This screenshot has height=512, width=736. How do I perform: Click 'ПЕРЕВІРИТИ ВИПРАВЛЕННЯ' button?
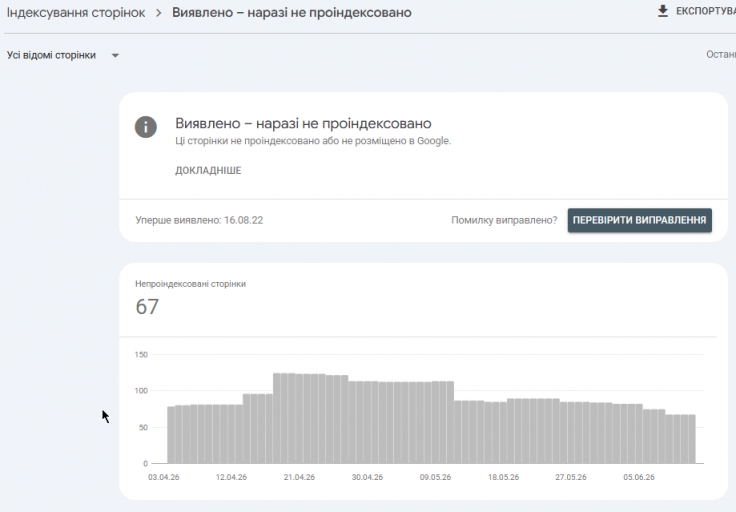point(639,220)
